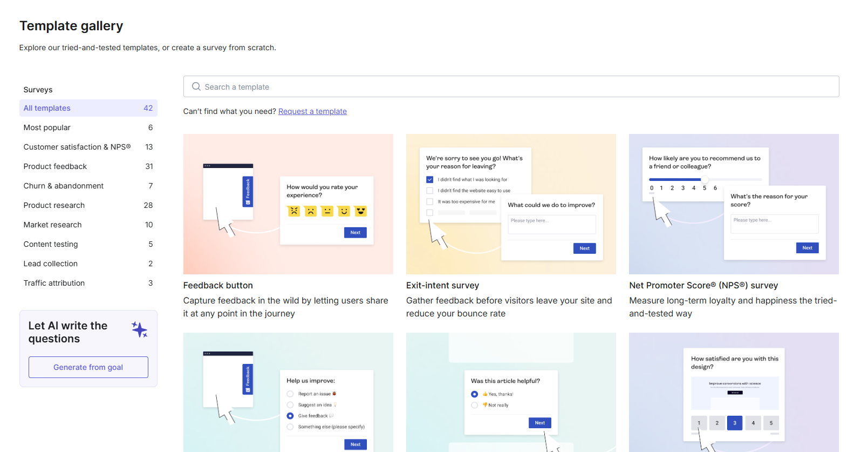Open the How satisfied with this design thumbnail
This screenshot has height=452, width=868.
point(734,392)
